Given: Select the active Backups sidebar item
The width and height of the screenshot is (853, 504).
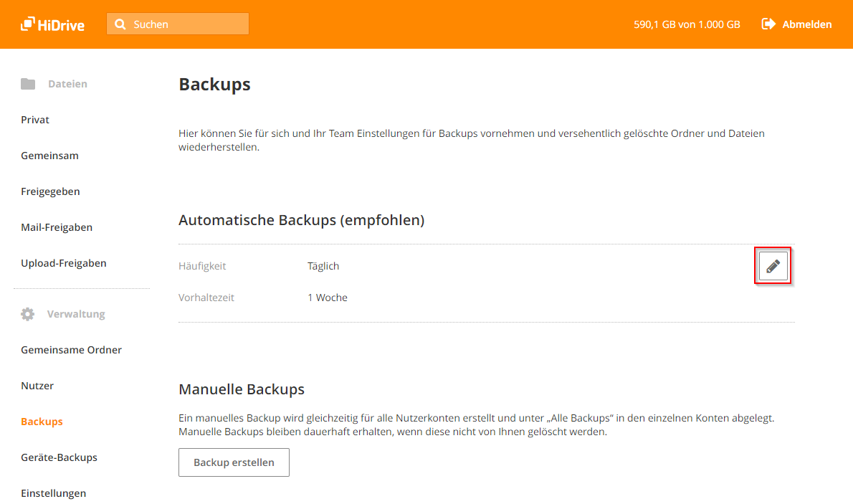Looking at the screenshot, I should [42, 422].
